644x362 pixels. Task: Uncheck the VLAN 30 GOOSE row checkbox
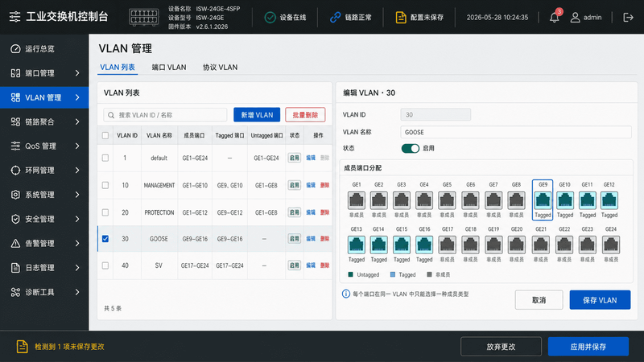(x=105, y=238)
